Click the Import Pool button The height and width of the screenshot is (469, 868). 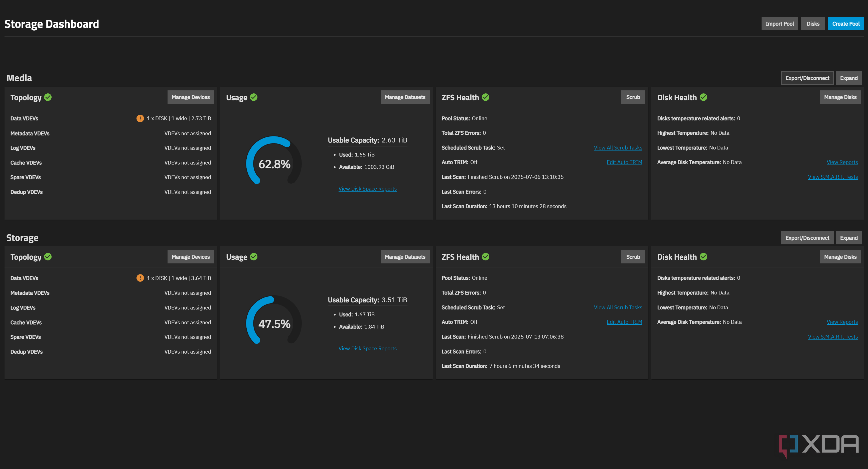click(779, 24)
